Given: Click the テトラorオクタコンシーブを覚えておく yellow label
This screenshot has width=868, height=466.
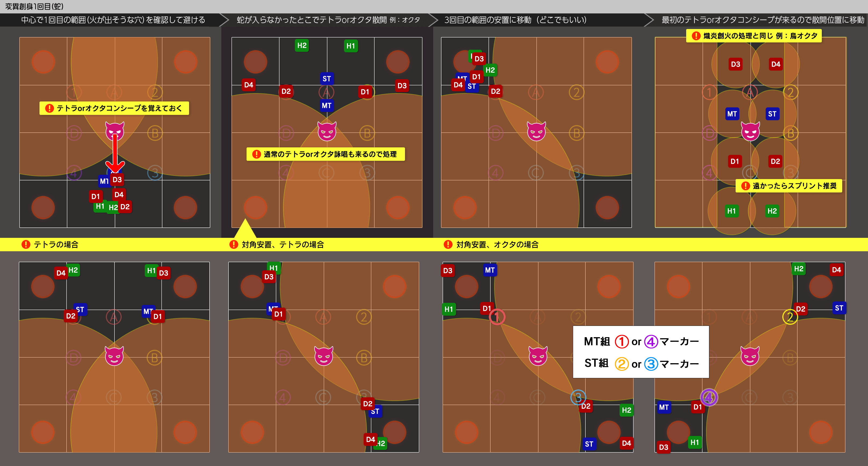Looking at the screenshot, I should click(114, 108).
